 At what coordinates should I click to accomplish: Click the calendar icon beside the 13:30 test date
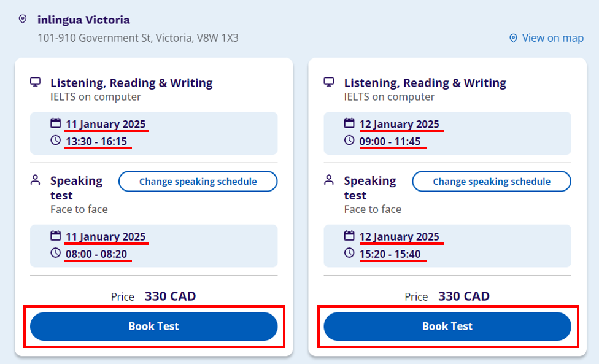click(x=56, y=123)
